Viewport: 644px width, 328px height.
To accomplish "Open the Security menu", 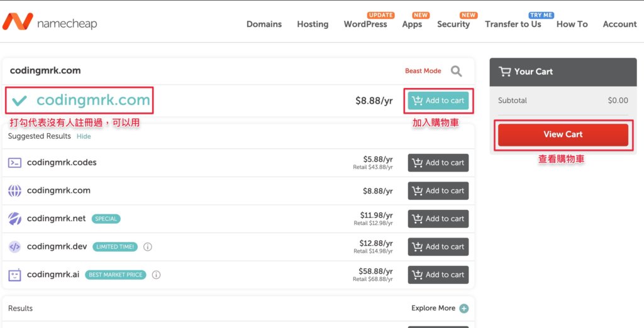I will pyautogui.click(x=453, y=25).
